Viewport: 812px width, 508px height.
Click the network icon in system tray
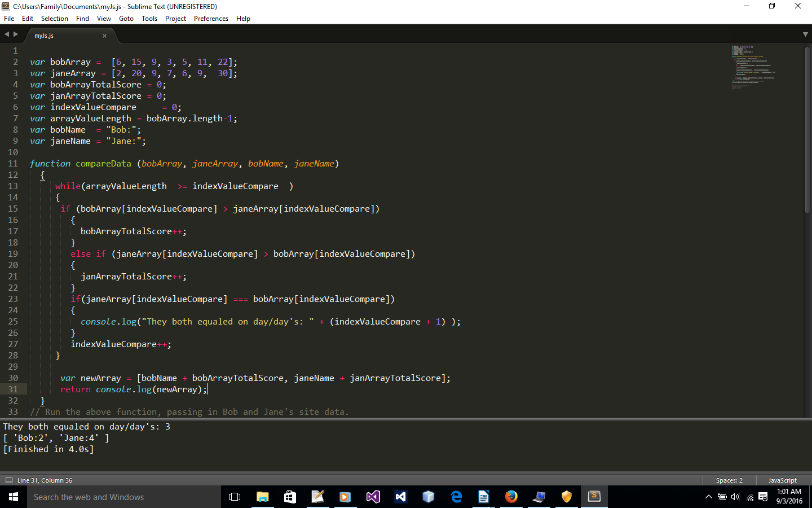click(750, 497)
